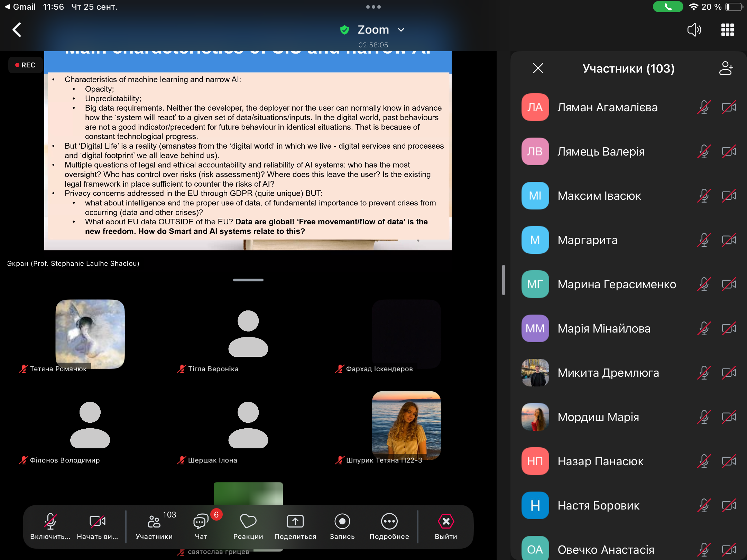
Task: Tap the Record button icon
Action: pyautogui.click(x=342, y=522)
